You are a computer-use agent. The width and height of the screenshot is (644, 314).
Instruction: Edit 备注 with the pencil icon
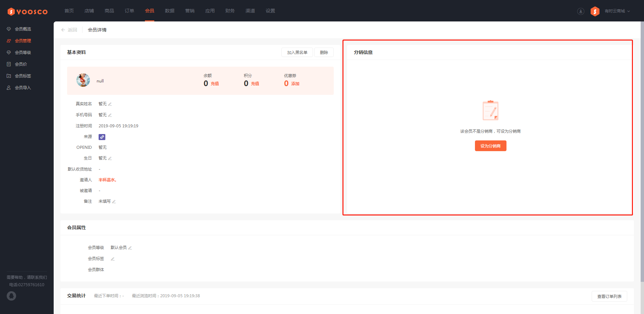114,201
